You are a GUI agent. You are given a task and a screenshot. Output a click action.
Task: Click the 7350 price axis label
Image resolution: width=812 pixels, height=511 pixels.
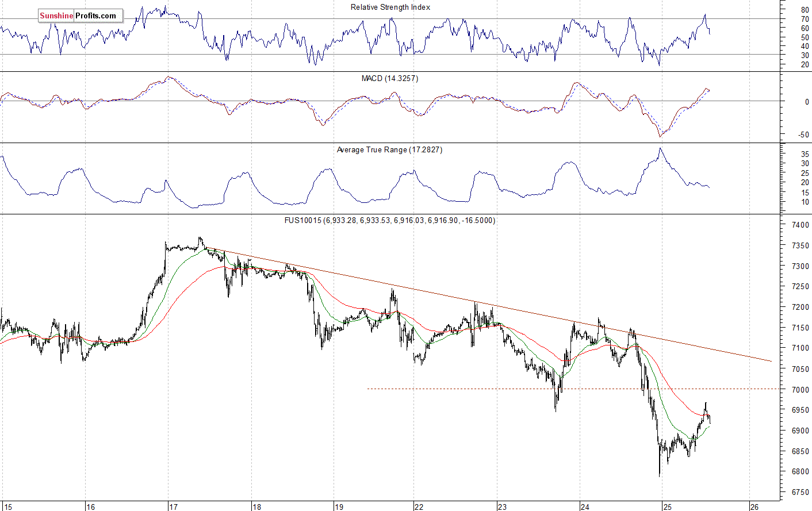[x=800, y=245]
